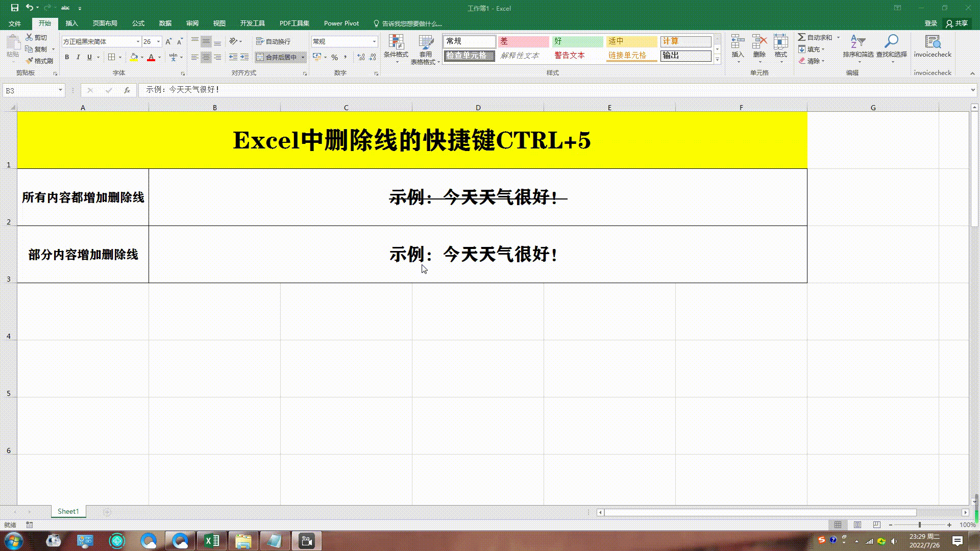
Task: Switch to Page Layout view icon
Action: [x=857, y=524]
